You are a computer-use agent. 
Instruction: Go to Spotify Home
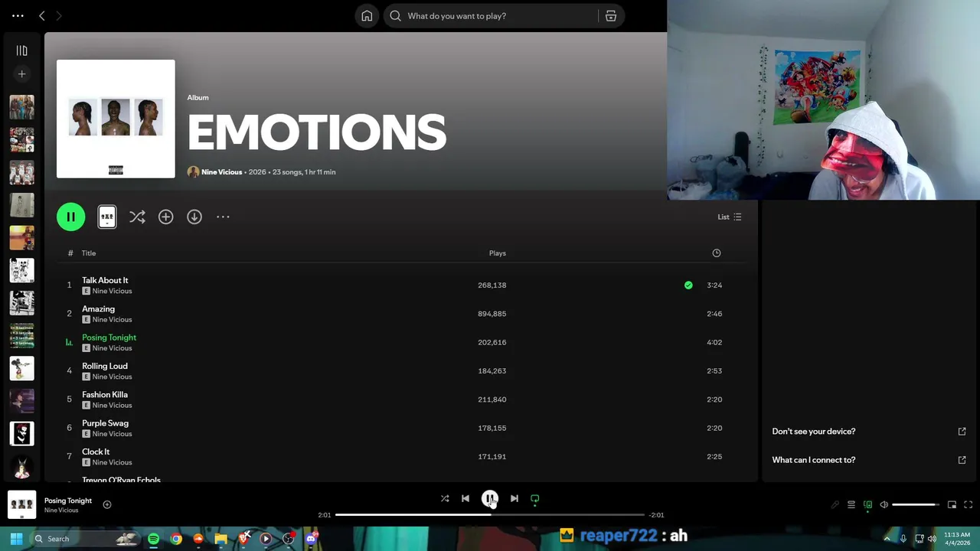pyautogui.click(x=367, y=16)
